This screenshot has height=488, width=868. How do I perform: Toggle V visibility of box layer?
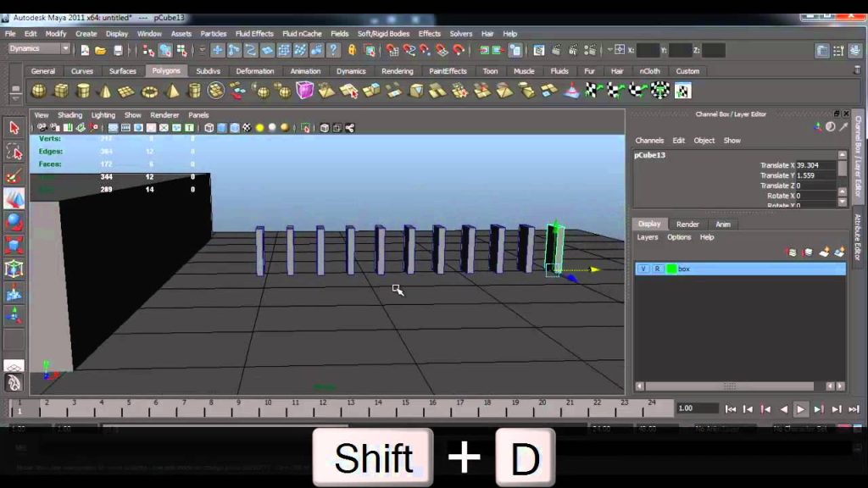coord(643,269)
